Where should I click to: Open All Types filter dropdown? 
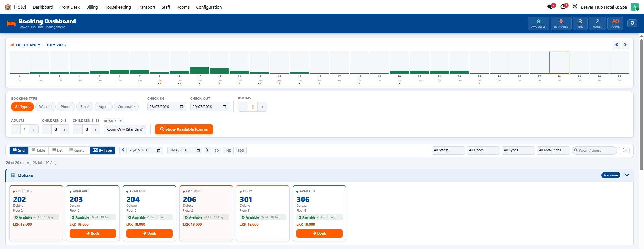[x=518, y=150]
